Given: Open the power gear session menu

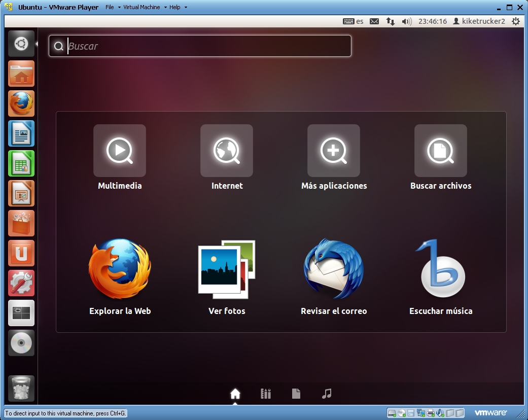Looking at the screenshot, I should [x=515, y=21].
